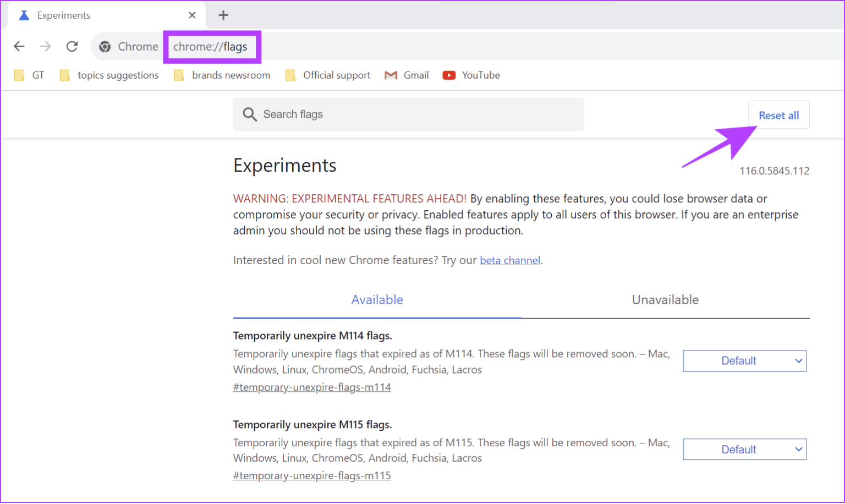Viewport: 845px width, 504px height.
Task: Select the Available tab
Action: point(377,300)
